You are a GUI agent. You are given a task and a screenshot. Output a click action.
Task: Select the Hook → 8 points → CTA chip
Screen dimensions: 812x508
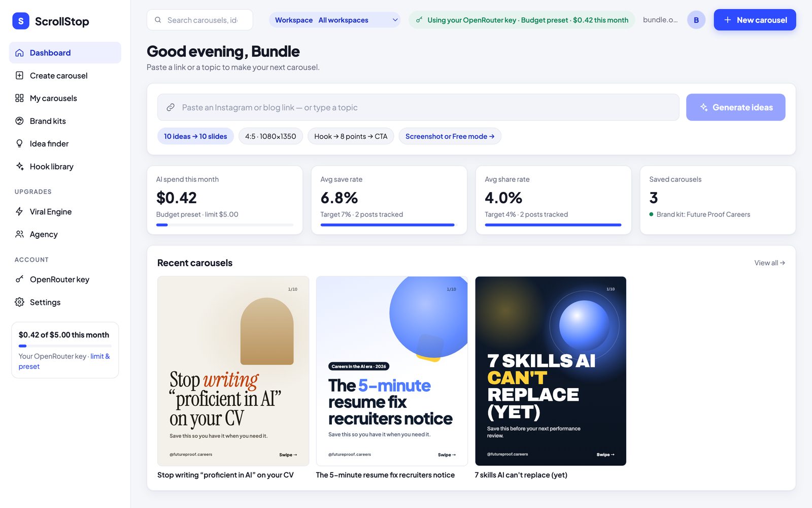351,136
